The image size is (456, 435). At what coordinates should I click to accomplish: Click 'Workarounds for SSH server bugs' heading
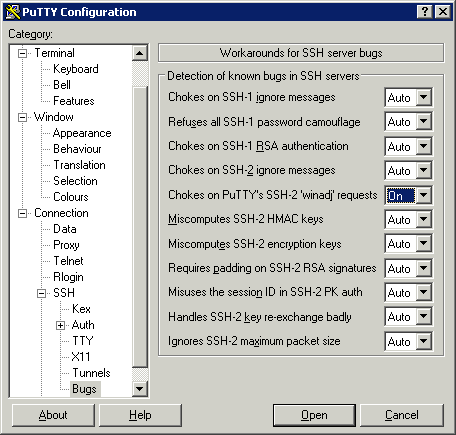(301, 53)
